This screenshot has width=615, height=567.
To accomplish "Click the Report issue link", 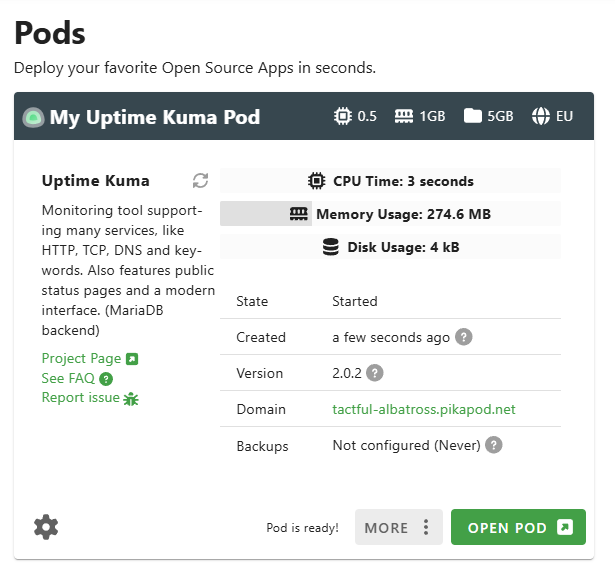I will pyautogui.click(x=80, y=398).
